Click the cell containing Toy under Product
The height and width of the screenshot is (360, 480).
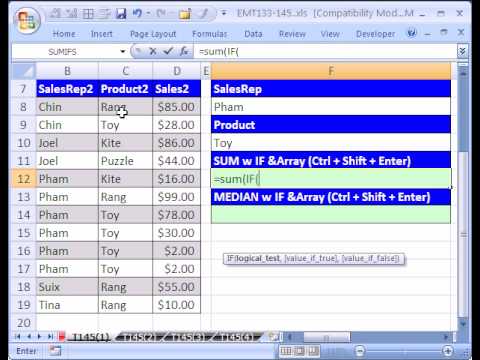tap(331, 143)
